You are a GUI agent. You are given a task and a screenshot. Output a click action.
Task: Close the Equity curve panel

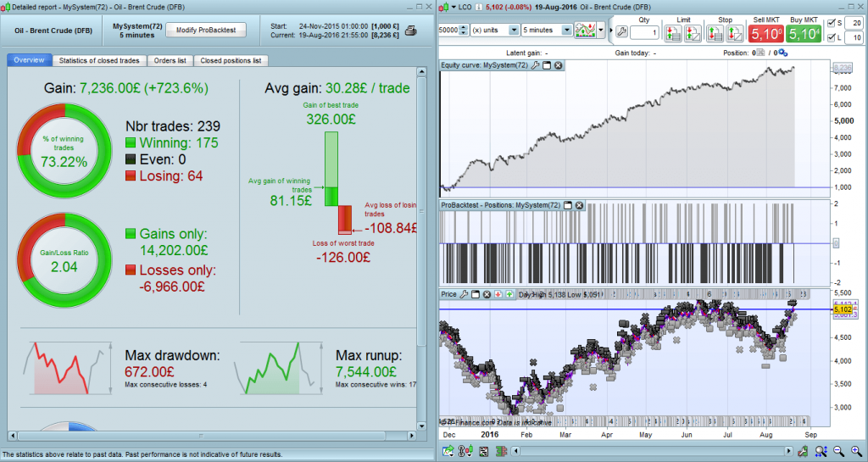point(559,65)
